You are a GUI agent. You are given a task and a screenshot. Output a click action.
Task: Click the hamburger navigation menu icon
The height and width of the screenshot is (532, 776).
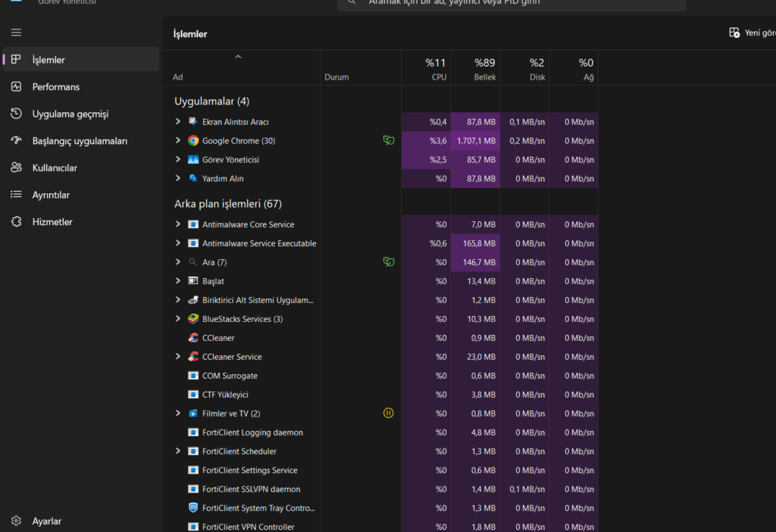pyautogui.click(x=16, y=33)
